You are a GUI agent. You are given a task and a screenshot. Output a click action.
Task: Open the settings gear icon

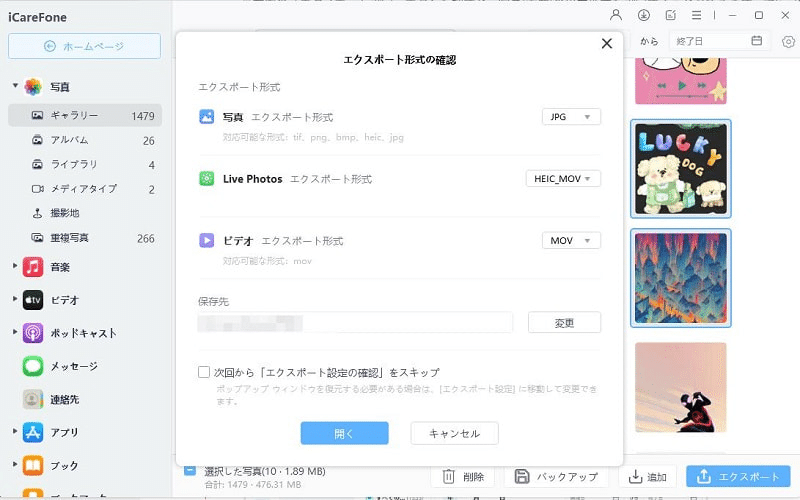pos(788,41)
